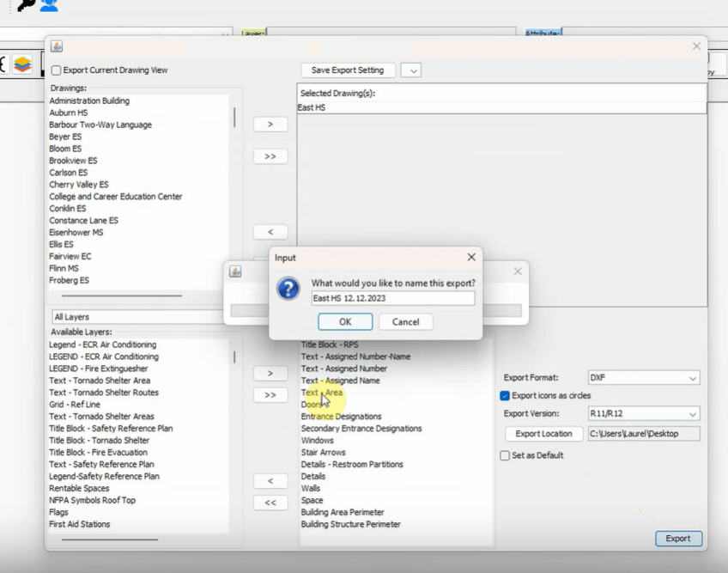The image size is (728, 573).
Task: Click the Export button
Action: (678, 538)
